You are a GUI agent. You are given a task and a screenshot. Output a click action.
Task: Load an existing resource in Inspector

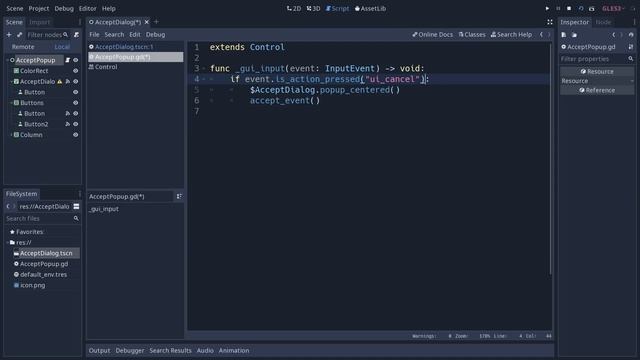tap(574, 35)
